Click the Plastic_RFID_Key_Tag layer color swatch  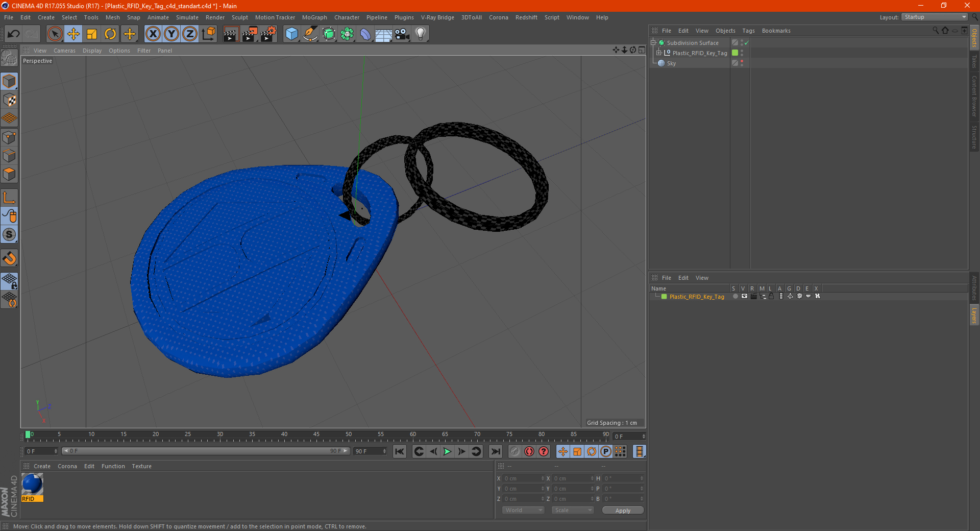pos(664,297)
